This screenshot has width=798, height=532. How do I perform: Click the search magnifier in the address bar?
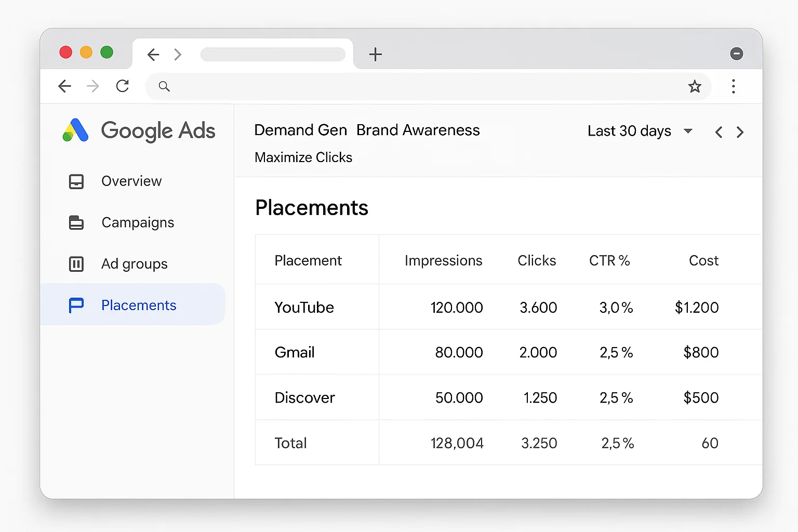pyautogui.click(x=164, y=86)
